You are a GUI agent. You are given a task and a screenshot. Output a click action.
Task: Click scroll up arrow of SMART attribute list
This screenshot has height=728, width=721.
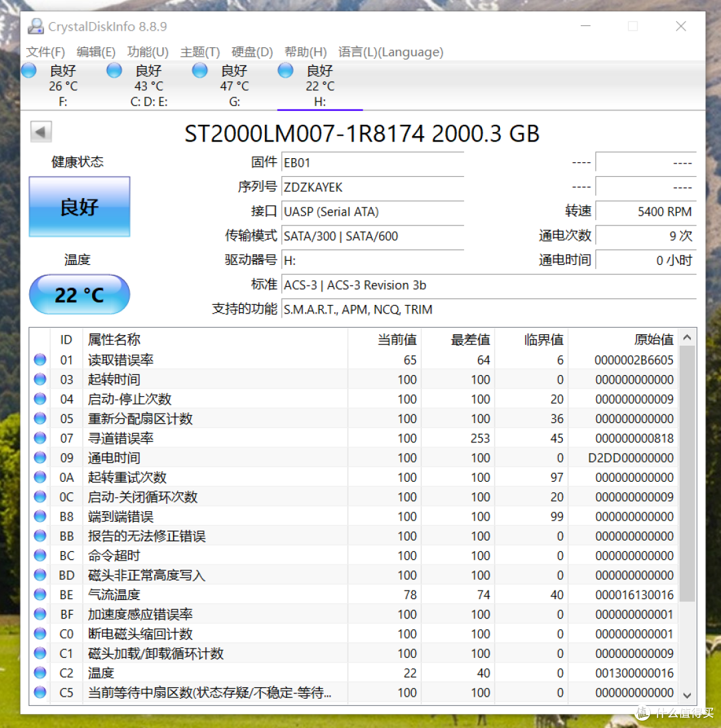[x=687, y=338]
